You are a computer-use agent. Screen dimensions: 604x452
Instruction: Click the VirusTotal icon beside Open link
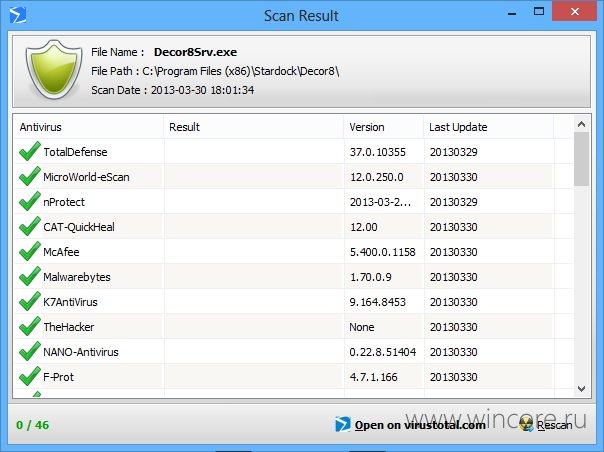pos(342,424)
